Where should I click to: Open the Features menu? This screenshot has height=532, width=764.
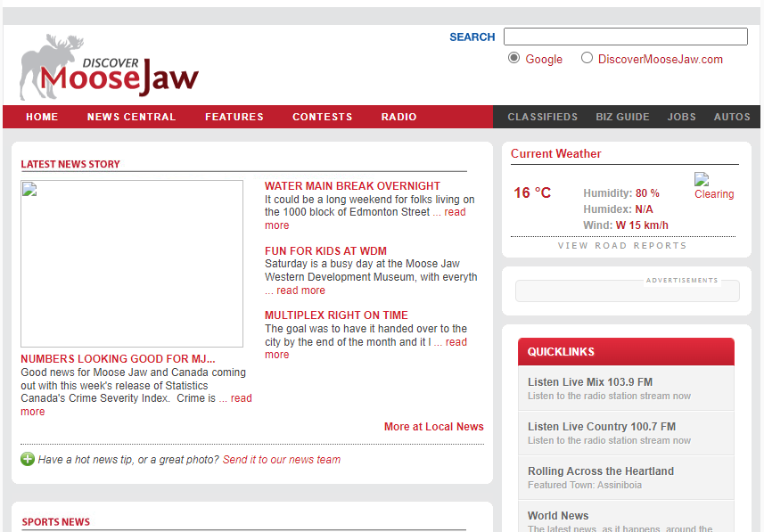pos(234,117)
